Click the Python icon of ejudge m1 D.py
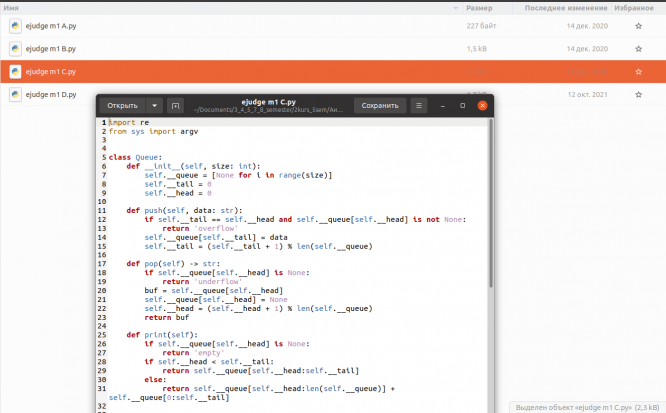Image resolution: width=666 pixels, height=413 pixels. (x=15, y=94)
